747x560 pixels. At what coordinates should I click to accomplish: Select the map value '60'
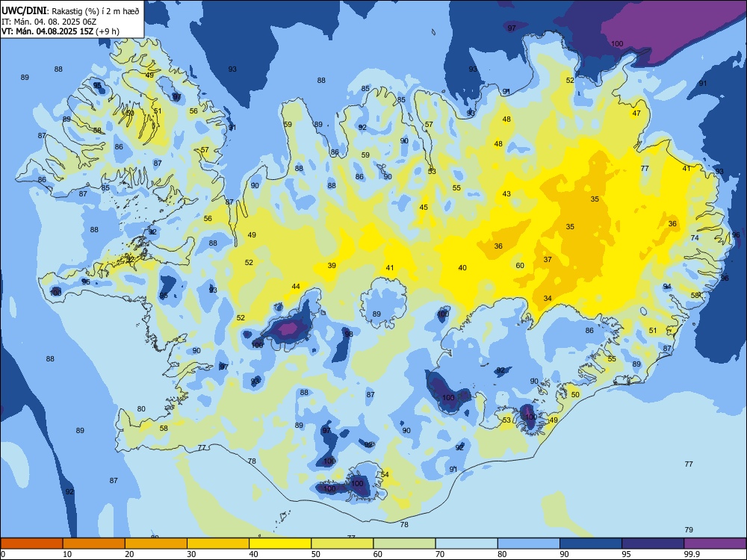click(520, 266)
